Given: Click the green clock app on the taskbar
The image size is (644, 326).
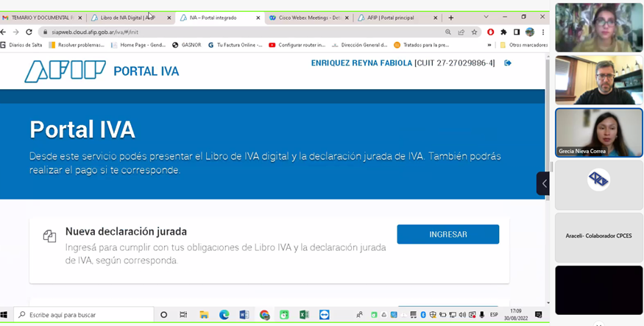Looking at the screenshot, I should [x=284, y=315].
